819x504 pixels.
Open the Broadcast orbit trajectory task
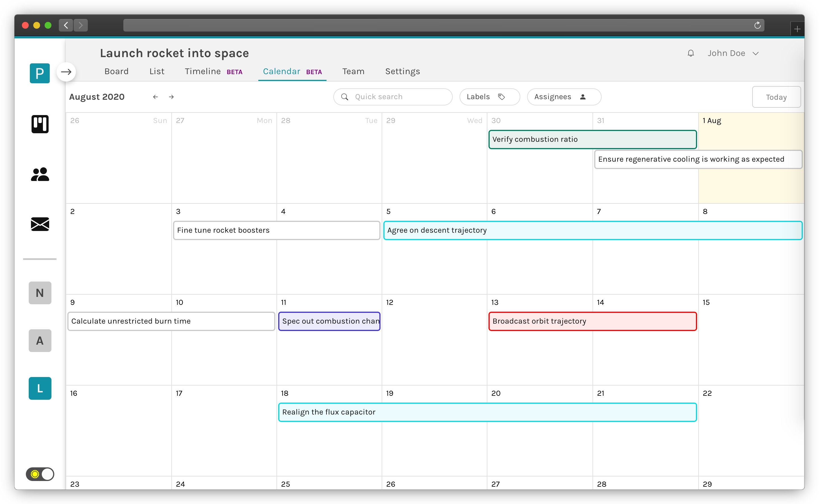(592, 321)
